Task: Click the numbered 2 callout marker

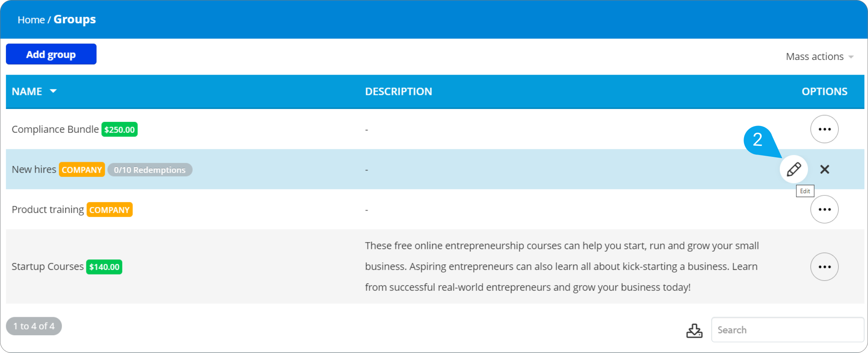Action: [758, 140]
